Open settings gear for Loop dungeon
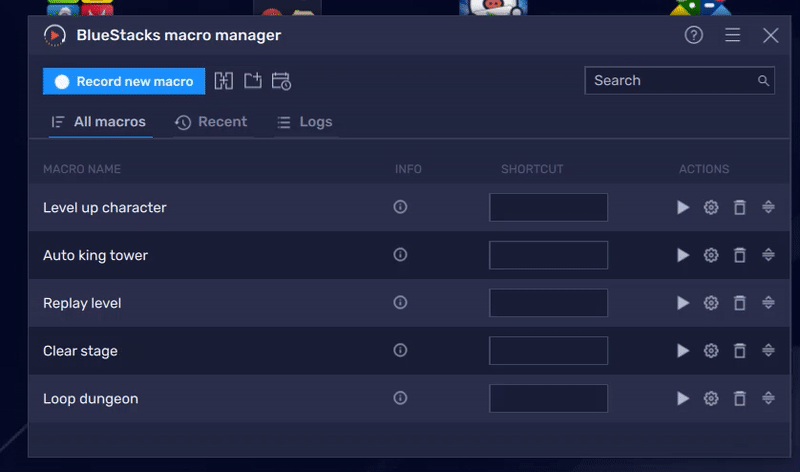The width and height of the screenshot is (800, 472). pos(711,398)
